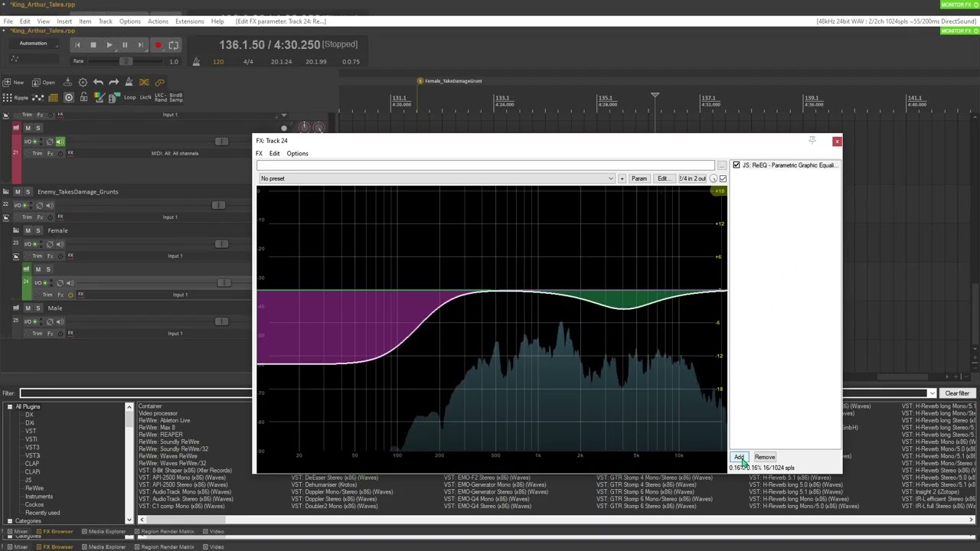The image size is (980, 551).
Task: Adjust the playback Rate slider
Action: [x=126, y=61]
